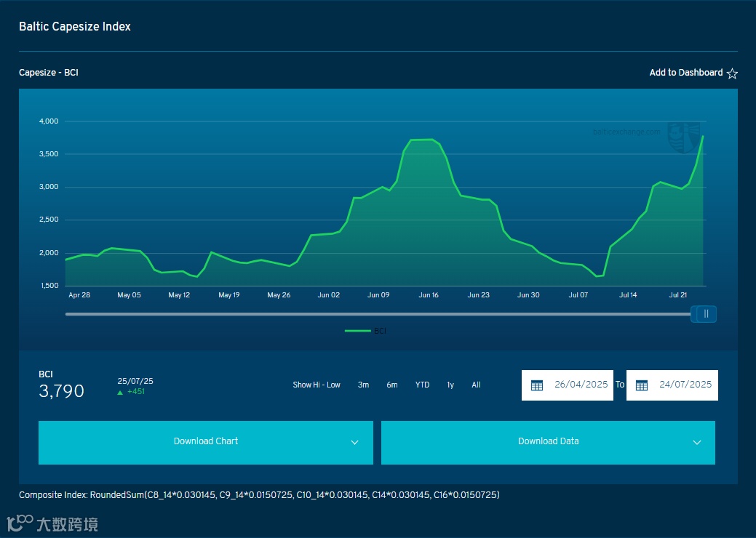
Task: Toggle the BCI legend series line
Action: click(357, 331)
